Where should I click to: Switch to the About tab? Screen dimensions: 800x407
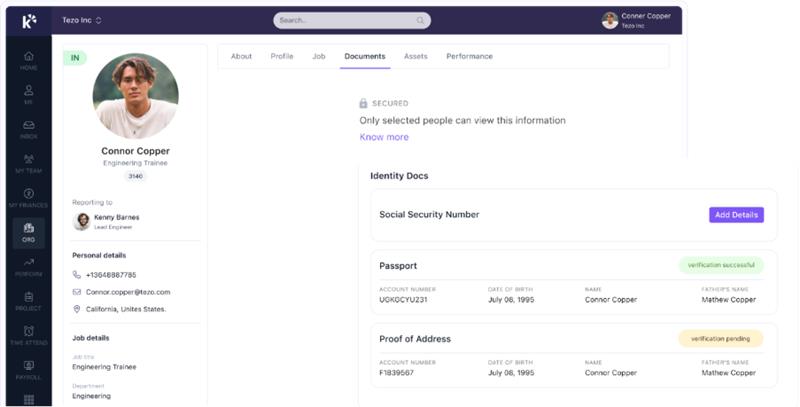coord(241,56)
